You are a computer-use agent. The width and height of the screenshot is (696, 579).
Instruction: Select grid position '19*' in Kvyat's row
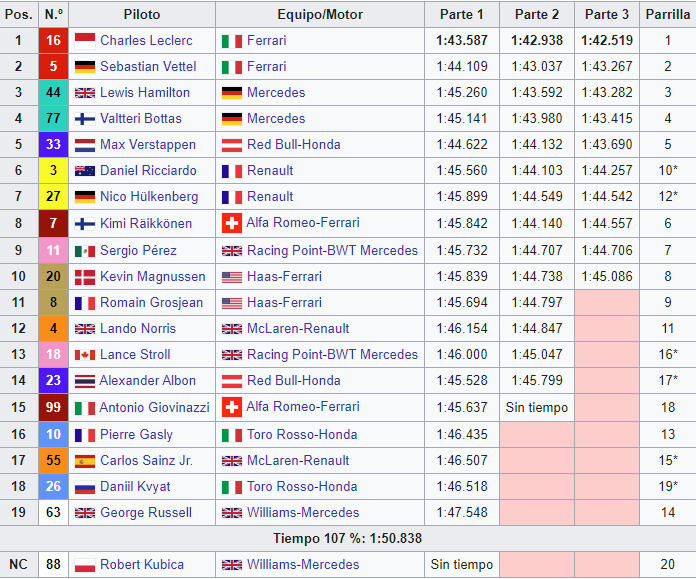pos(668,487)
